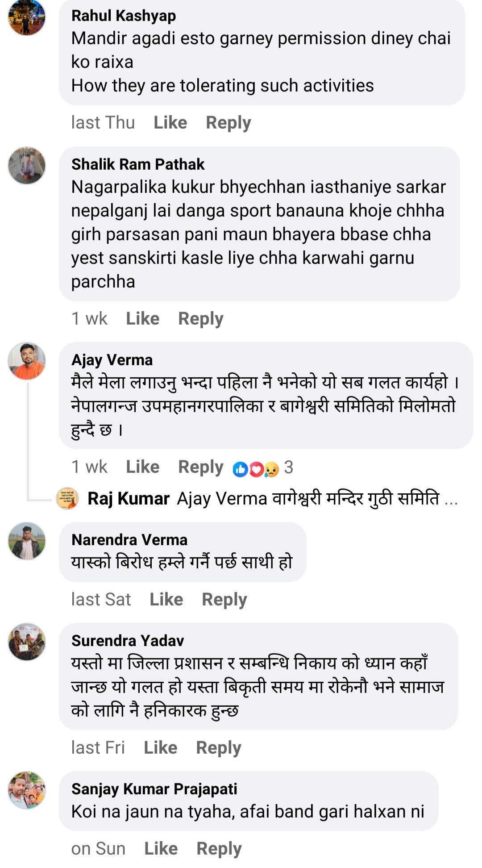Image resolution: width=482 pixels, height=868 pixels.
Task: Tap Ajay Verma's profile photo
Action: tap(27, 361)
